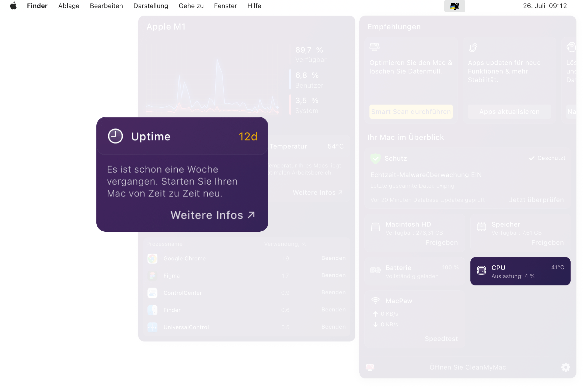The width and height of the screenshot is (588, 392).
Task: Click the green Schutz shield icon
Action: 376,159
